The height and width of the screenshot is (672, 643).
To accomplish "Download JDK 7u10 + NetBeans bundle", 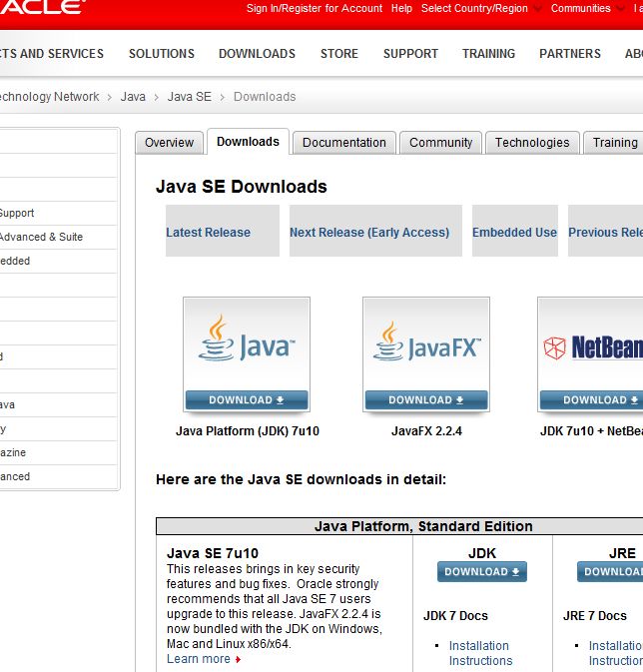I will point(591,399).
